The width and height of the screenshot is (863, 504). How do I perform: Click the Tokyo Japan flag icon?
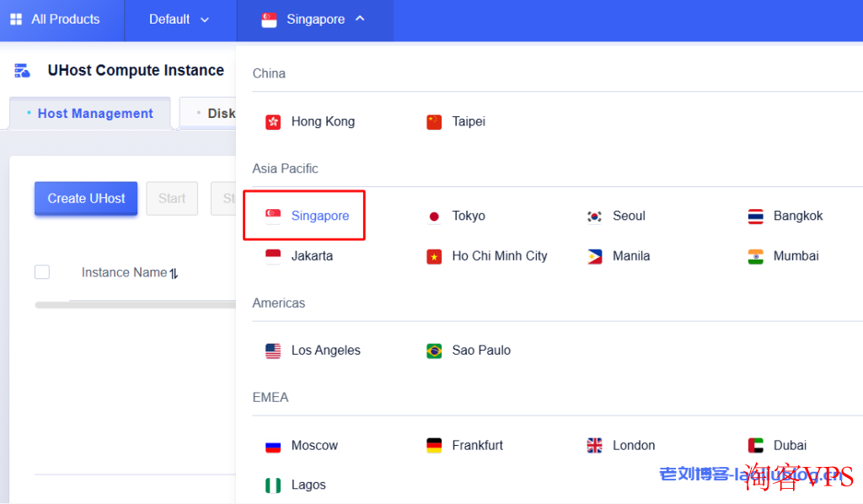434,217
